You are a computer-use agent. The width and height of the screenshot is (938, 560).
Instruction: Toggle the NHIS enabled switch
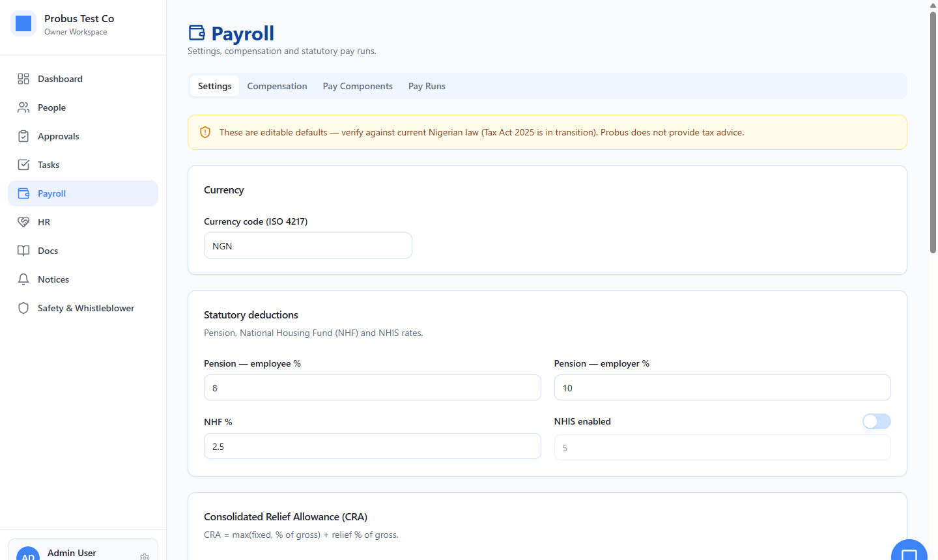877,421
